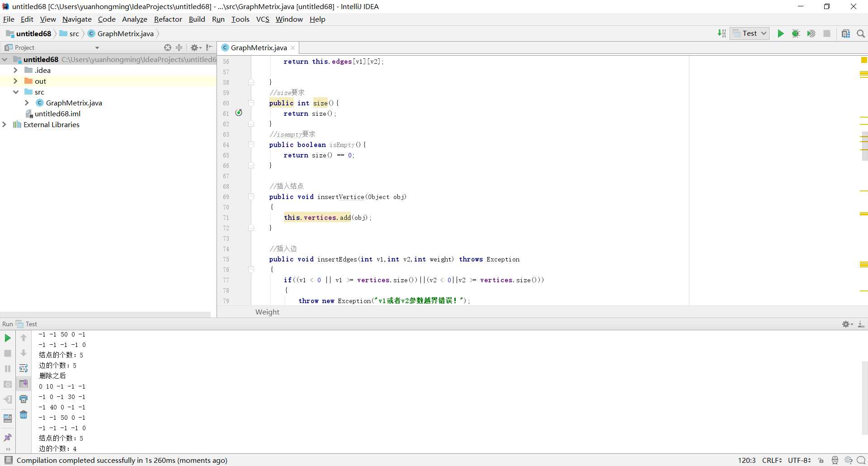The height and width of the screenshot is (466, 868).
Task: Expand the out folder
Action: pyautogui.click(x=15, y=81)
